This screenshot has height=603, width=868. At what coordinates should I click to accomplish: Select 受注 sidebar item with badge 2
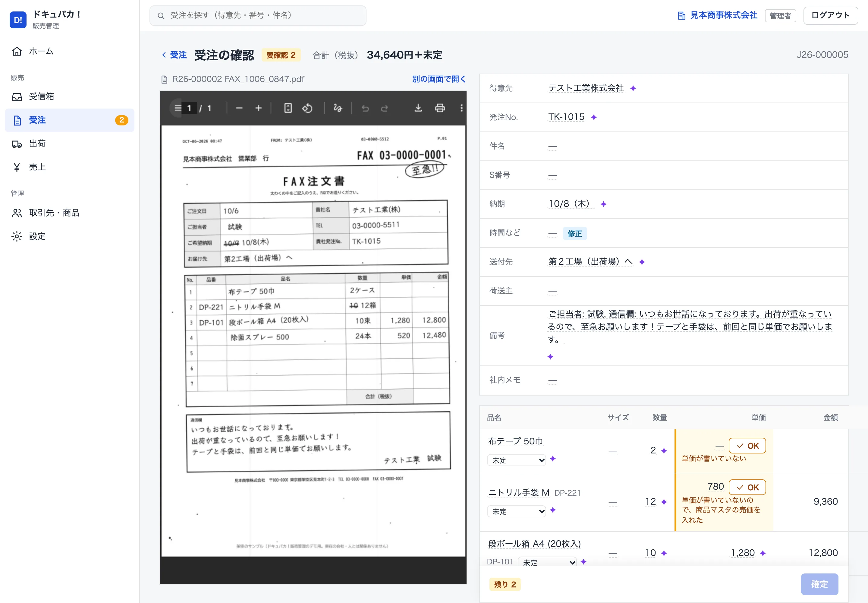pyautogui.click(x=70, y=120)
